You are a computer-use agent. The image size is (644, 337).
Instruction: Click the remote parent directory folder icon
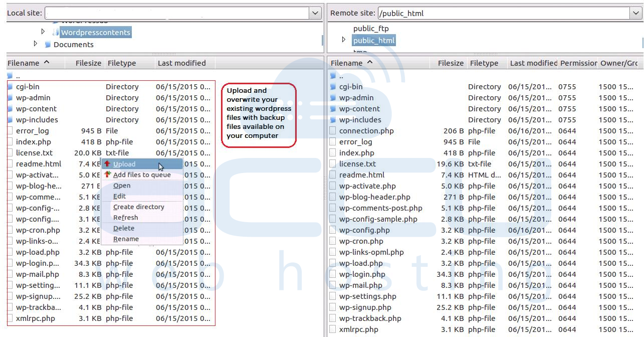click(333, 76)
